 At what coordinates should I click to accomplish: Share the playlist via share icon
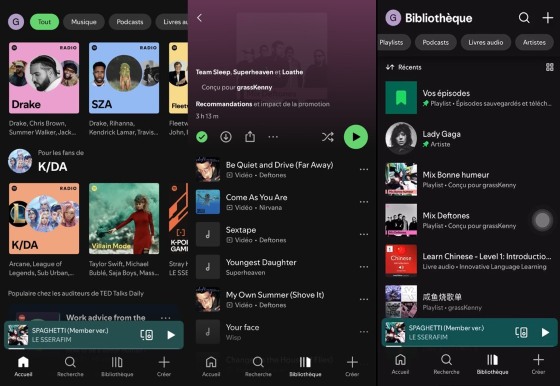(250, 137)
